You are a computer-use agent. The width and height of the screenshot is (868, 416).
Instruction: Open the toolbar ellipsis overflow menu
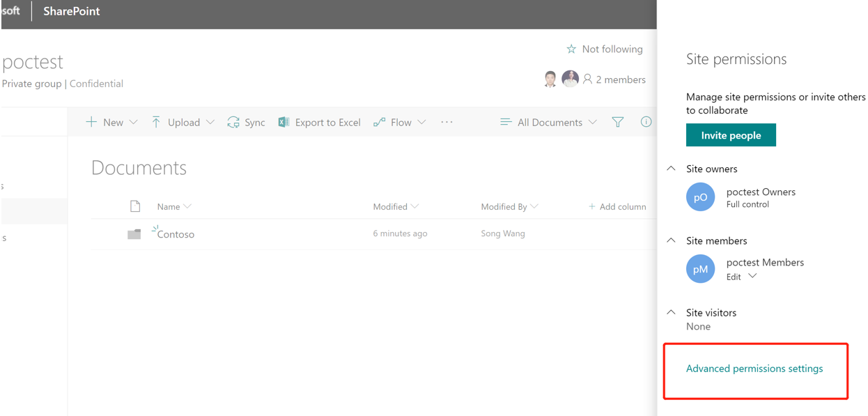(x=447, y=122)
